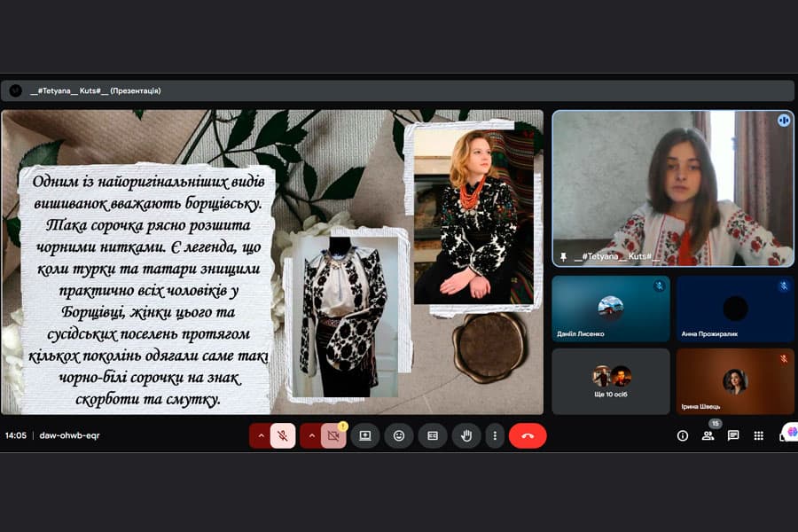Viewport: 798px width, 532px height.
Task: Click presentation slide area
Action: [x=272, y=262]
